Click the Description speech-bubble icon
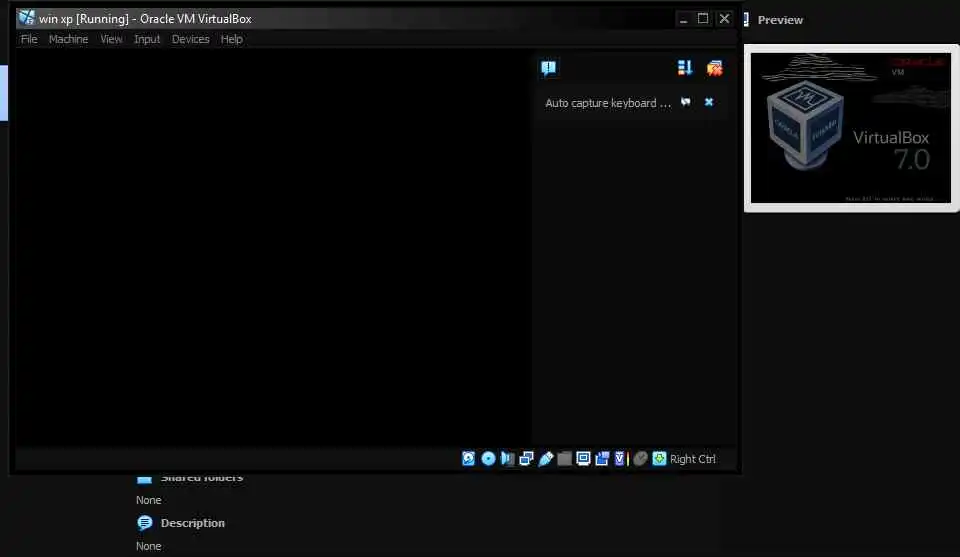Viewport: 960px width, 557px height. pyautogui.click(x=145, y=523)
